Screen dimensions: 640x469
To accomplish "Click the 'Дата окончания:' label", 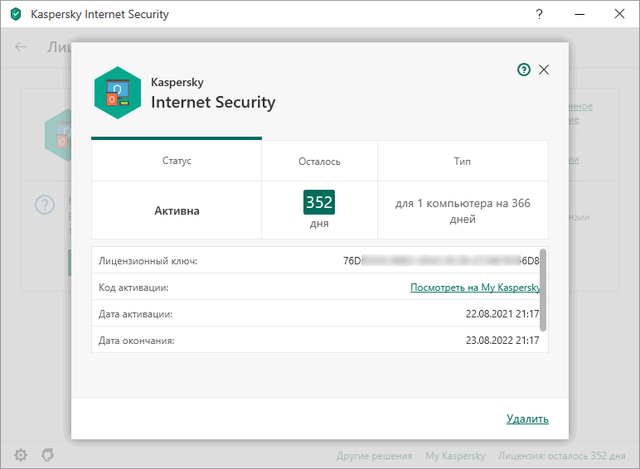I will pyautogui.click(x=136, y=340).
